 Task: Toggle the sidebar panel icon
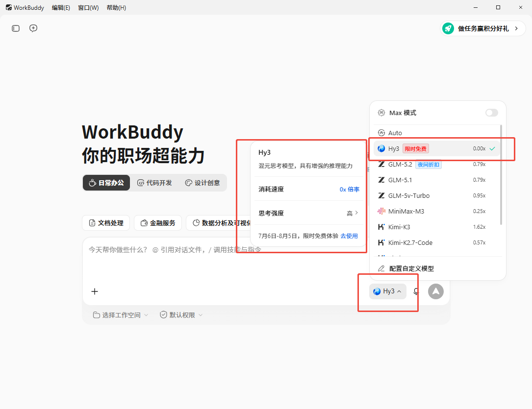tap(16, 28)
